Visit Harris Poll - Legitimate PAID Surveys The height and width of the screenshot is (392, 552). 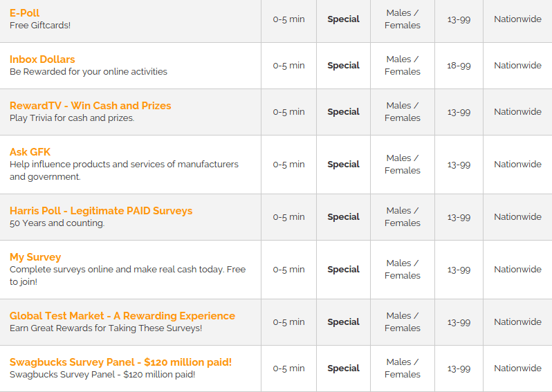[101, 211]
